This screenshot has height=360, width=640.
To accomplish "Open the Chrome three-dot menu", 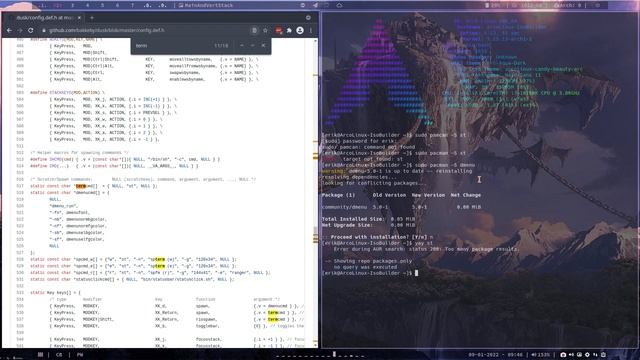I will (311, 30).
